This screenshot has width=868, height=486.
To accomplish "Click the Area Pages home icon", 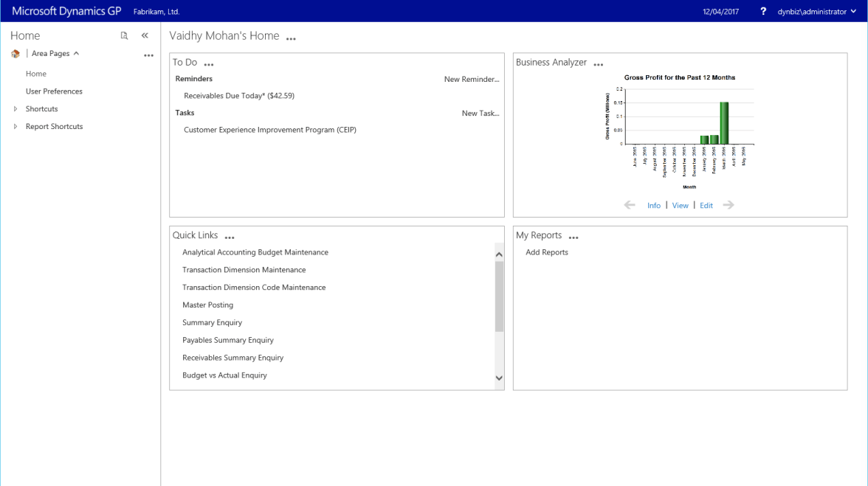I will pyautogui.click(x=15, y=54).
